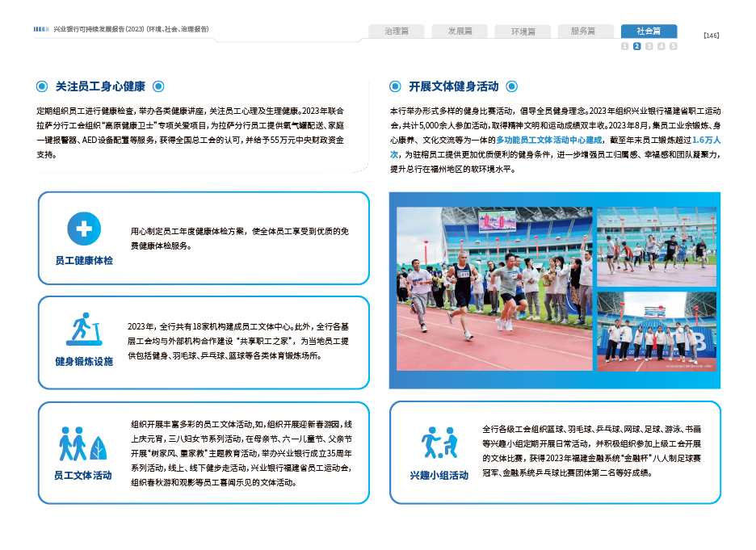756x550 pixels.
Task: Click the treadmill runner fitness icon
Action: click(83, 330)
